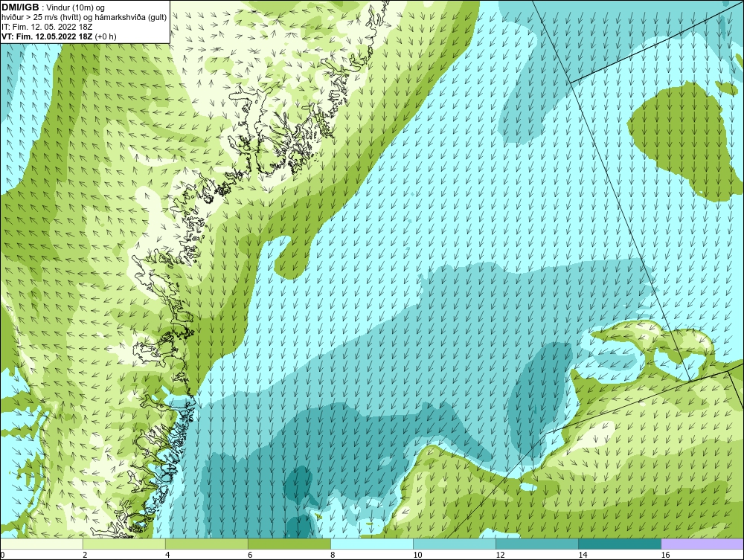Click the 'DMI/IGB' title text
This screenshot has height=560, width=744.
[20, 7]
